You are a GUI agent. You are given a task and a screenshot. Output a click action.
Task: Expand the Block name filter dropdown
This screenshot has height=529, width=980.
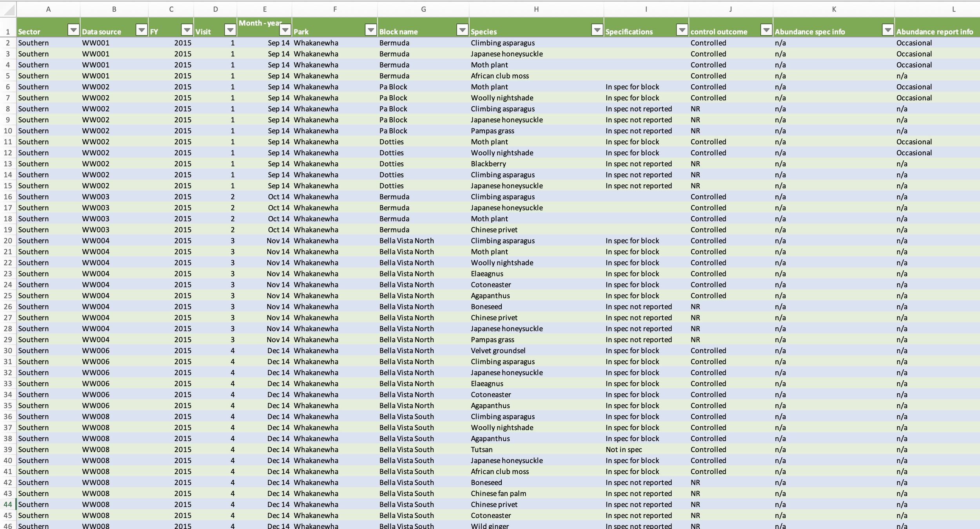coord(462,30)
